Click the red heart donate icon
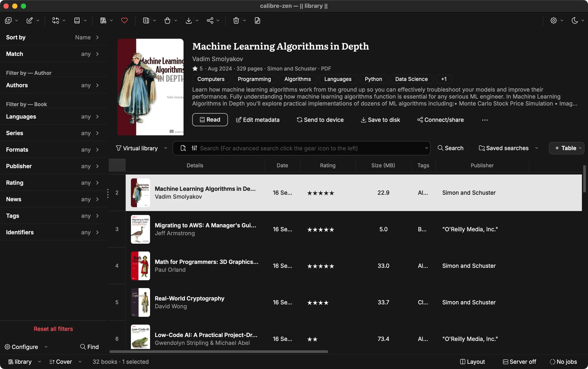The image size is (588, 369). 124,20
